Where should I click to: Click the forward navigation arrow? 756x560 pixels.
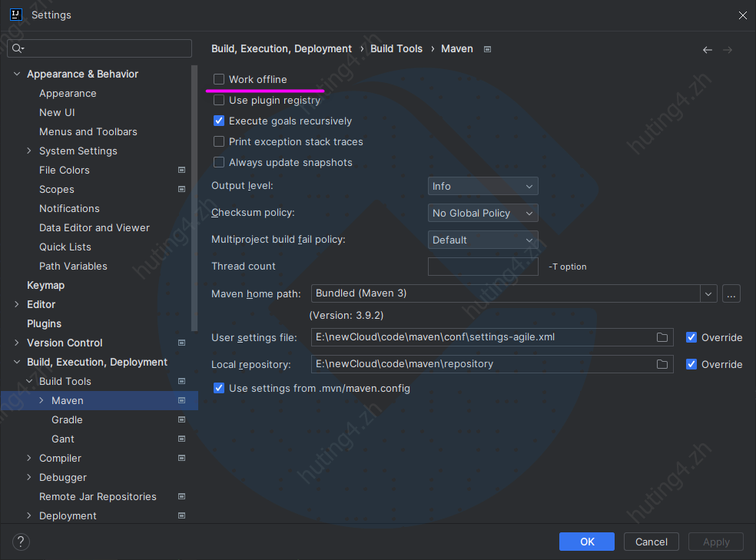pos(728,50)
